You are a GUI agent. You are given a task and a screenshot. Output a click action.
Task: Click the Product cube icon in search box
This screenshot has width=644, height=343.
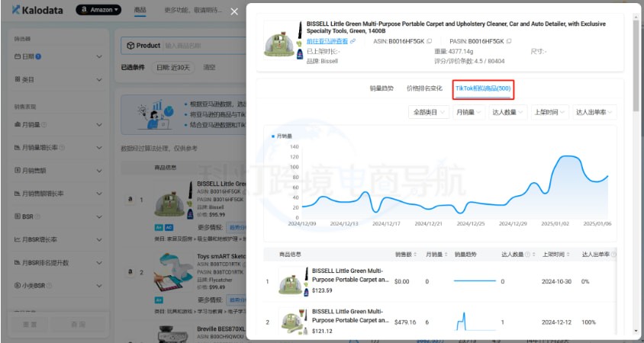pyautogui.click(x=130, y=46)
